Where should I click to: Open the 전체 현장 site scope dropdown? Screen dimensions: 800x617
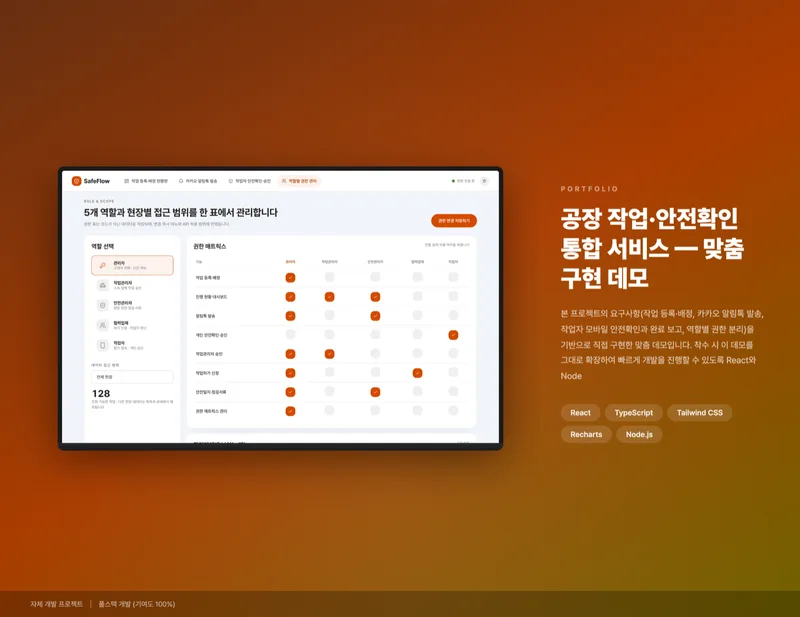pos(132,377)
